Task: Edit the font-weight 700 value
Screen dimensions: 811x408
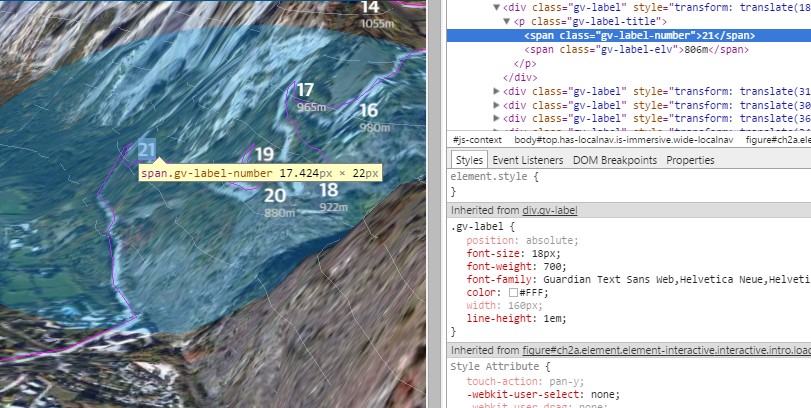Action: click(554, 267)
